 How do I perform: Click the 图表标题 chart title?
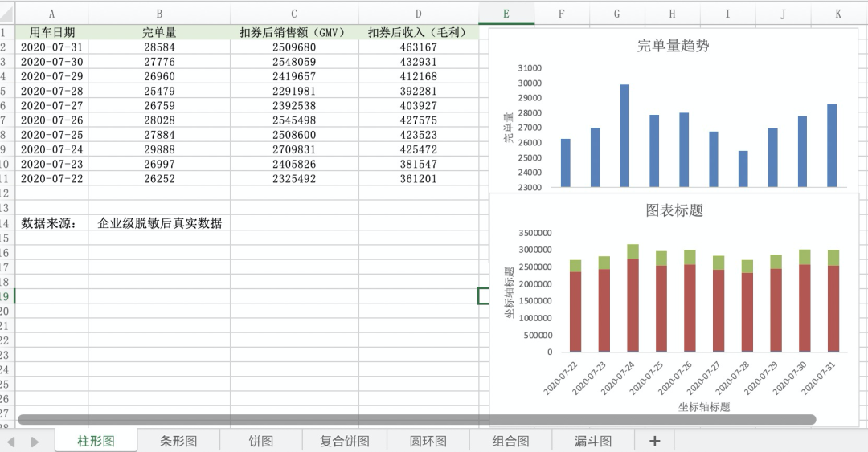point(674,210)
